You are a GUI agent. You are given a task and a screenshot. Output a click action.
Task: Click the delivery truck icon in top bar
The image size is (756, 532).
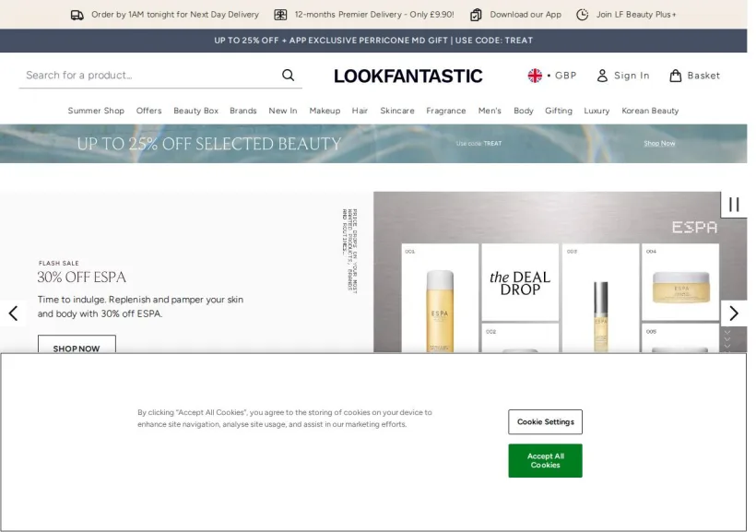[77, 15]
